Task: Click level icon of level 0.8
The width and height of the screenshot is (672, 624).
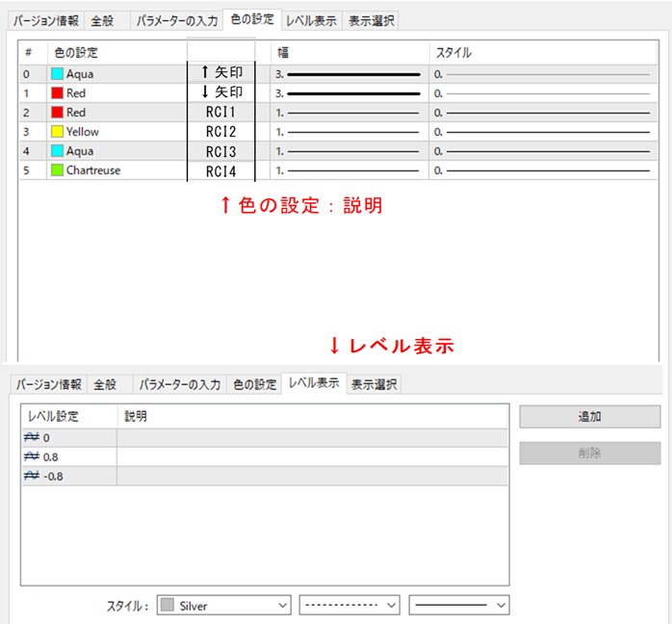Action: click(32, 456)
